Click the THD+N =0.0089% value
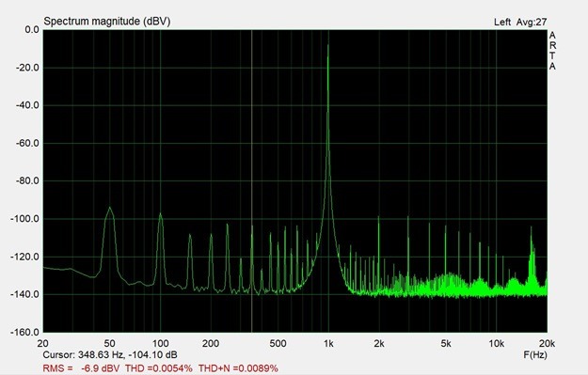 (238, 368)
